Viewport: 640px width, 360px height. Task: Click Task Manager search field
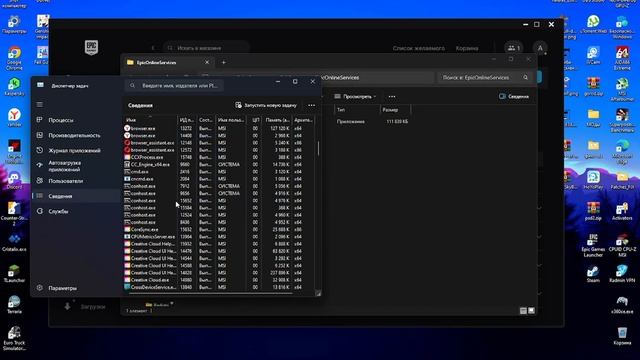[x=175, y=86]
